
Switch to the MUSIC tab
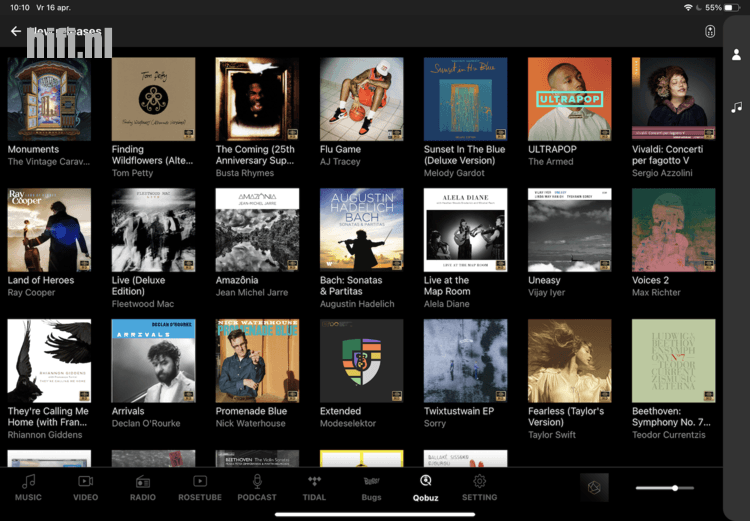click(x=28, y=488)
